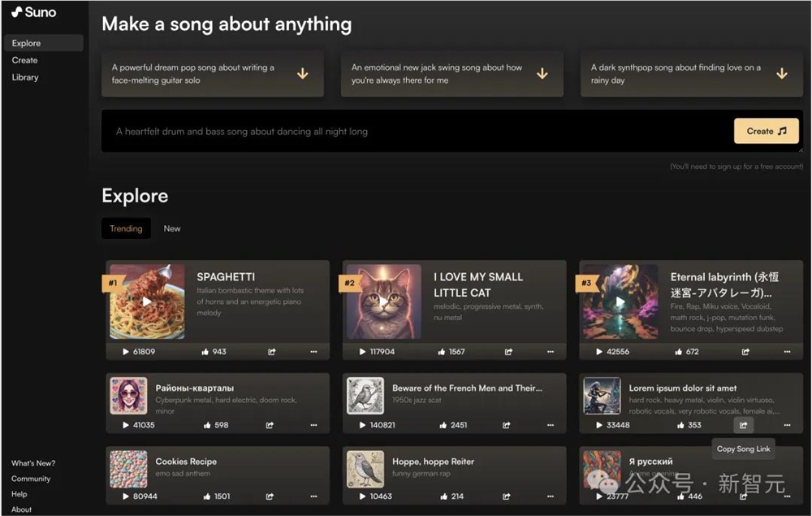Use the new jack swing prompt arrow
The image size is (812, 516).
point(542,74)
